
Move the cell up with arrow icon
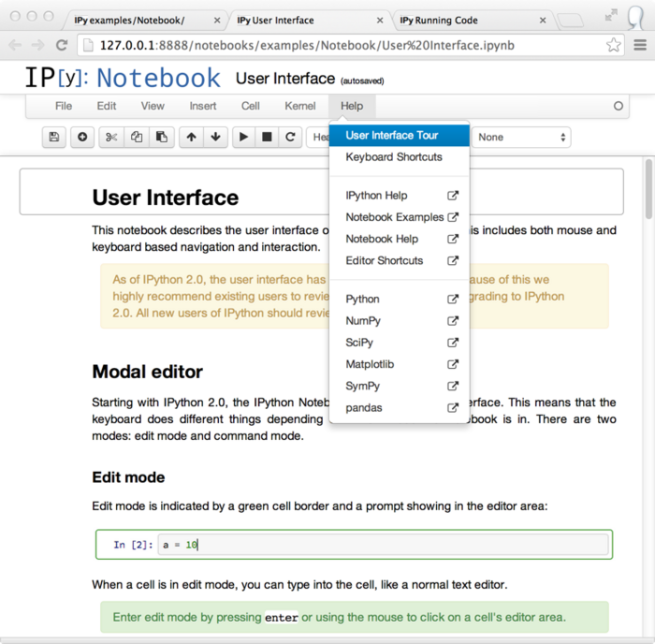point(192,137)
